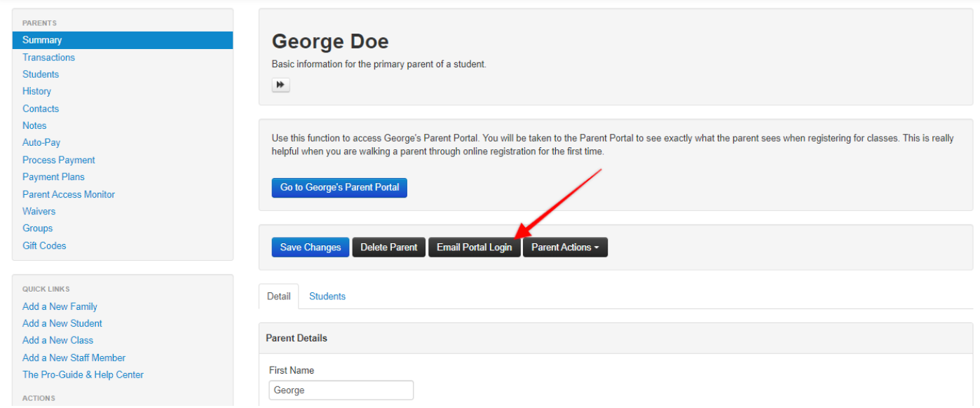Select Summary in the Parents sidebar
Viewport: 980px width, 408px height.
pyautogui.click(x=123, y=40)
